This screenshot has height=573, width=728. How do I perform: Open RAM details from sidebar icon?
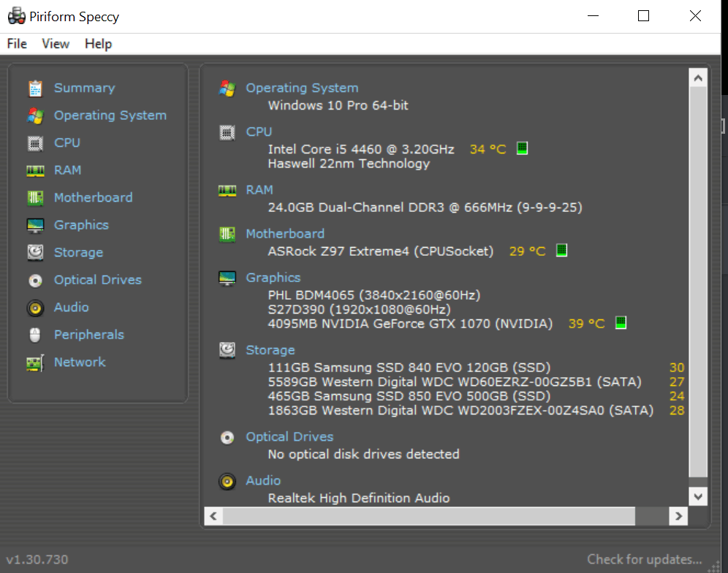(35, 170)
